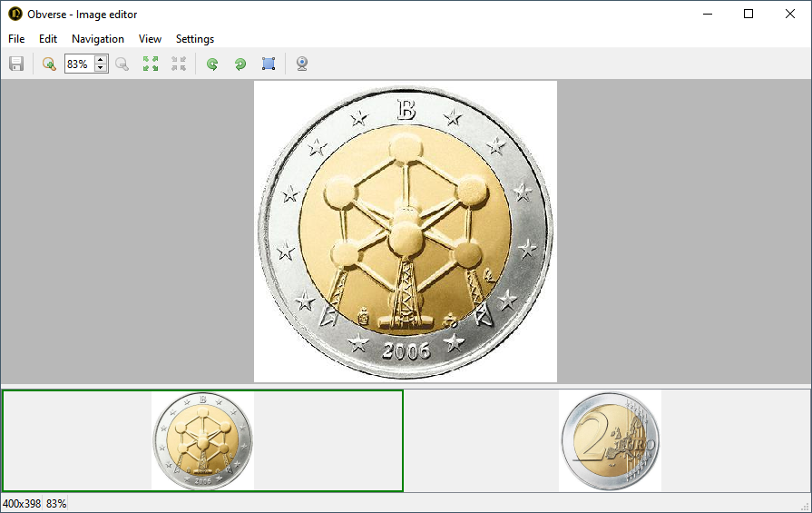Image resolution: width=812 pixels, height=513 pixels.
Task: Select the blue Crop tool icon
Action: (x=269, y=64)
